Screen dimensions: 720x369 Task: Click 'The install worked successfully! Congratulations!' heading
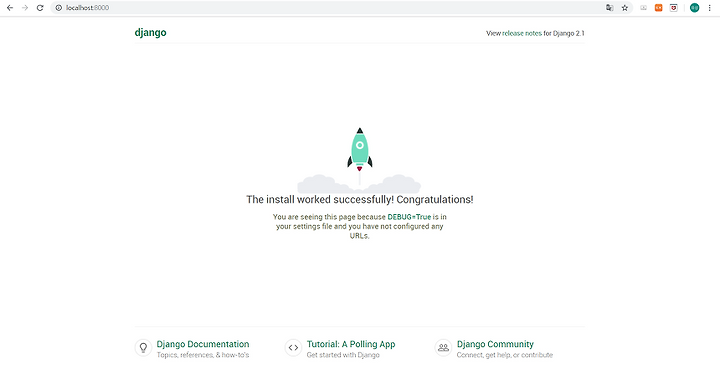[360, 199]
